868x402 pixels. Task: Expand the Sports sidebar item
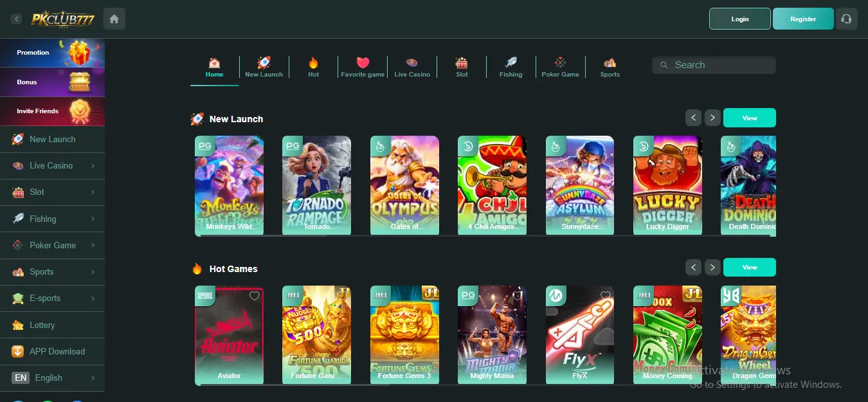52,271
